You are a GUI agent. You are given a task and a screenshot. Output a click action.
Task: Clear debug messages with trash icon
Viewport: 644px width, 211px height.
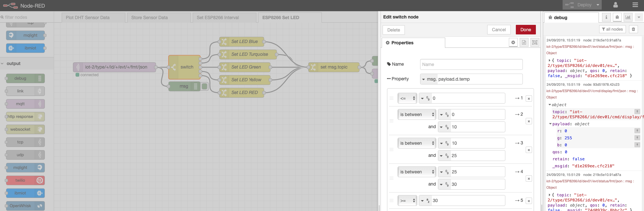click(633, 29)
